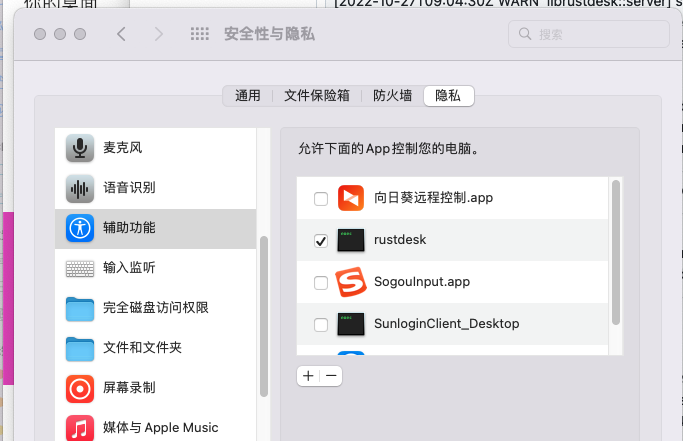
Task: Select the 麦克风 label
Action: [122, 148]
